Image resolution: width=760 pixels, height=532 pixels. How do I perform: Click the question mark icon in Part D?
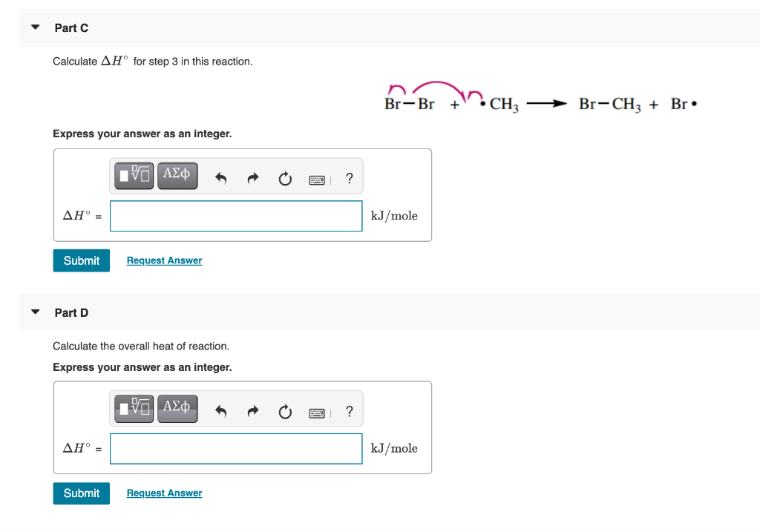[349, 410]
